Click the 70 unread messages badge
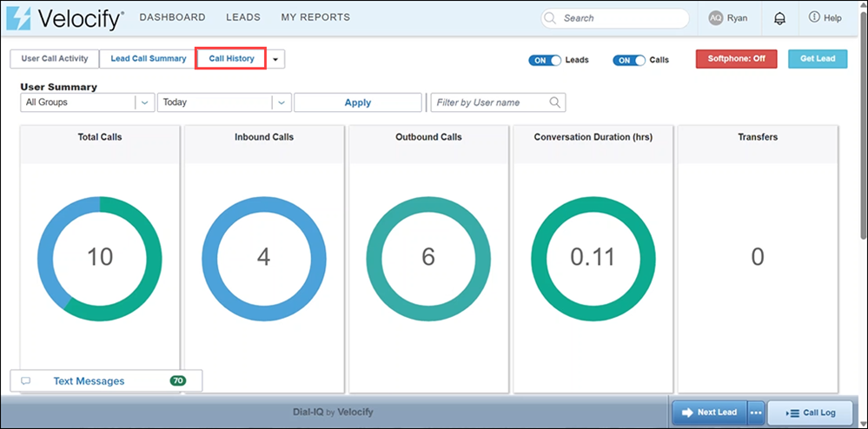The height and width of the screenshot is (429, 868). pos(178,381)
